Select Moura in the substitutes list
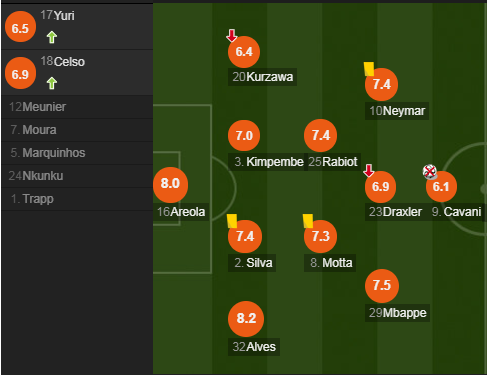The height and width of the screenshot is (375, 487). [77, 130]
